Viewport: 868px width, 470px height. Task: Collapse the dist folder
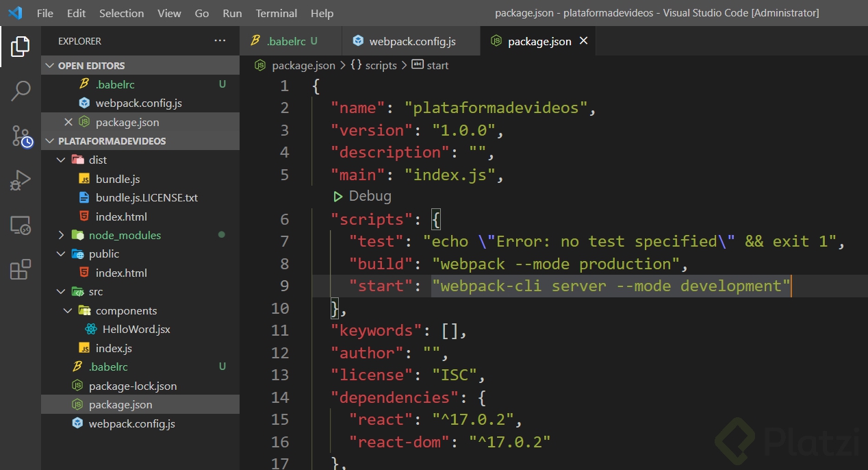pos(61,160)
